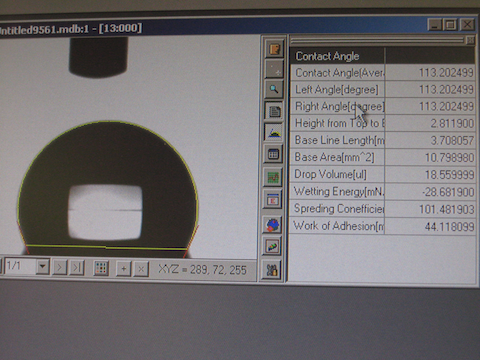Click the colorful paint brush icon
This screenshot has width=480, height=360.
click(272, 247)
